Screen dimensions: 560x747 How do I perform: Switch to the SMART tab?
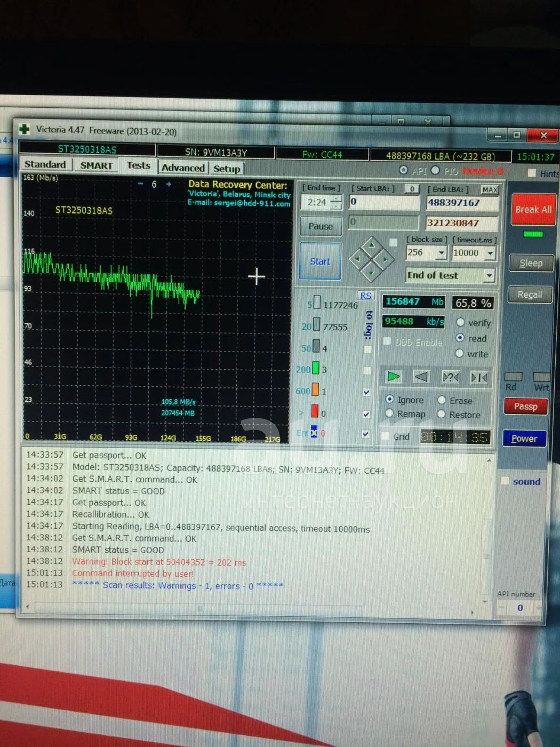tap(96, 165)
